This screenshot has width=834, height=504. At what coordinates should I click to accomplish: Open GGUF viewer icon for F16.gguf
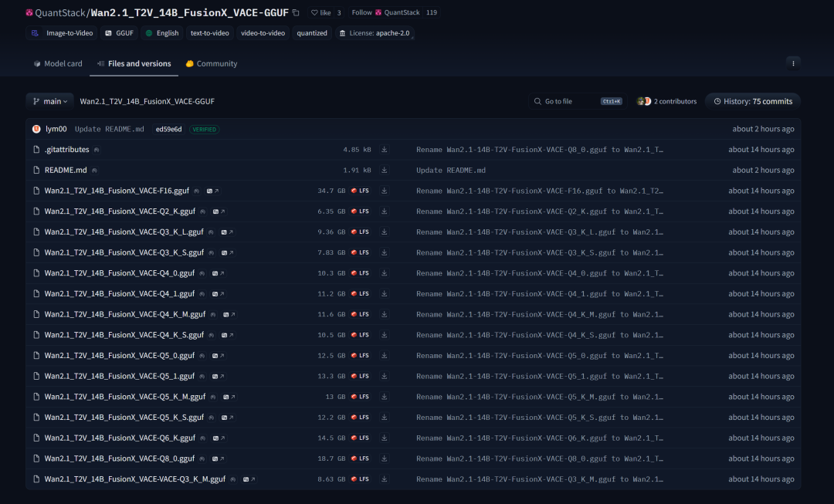[212, 191]
